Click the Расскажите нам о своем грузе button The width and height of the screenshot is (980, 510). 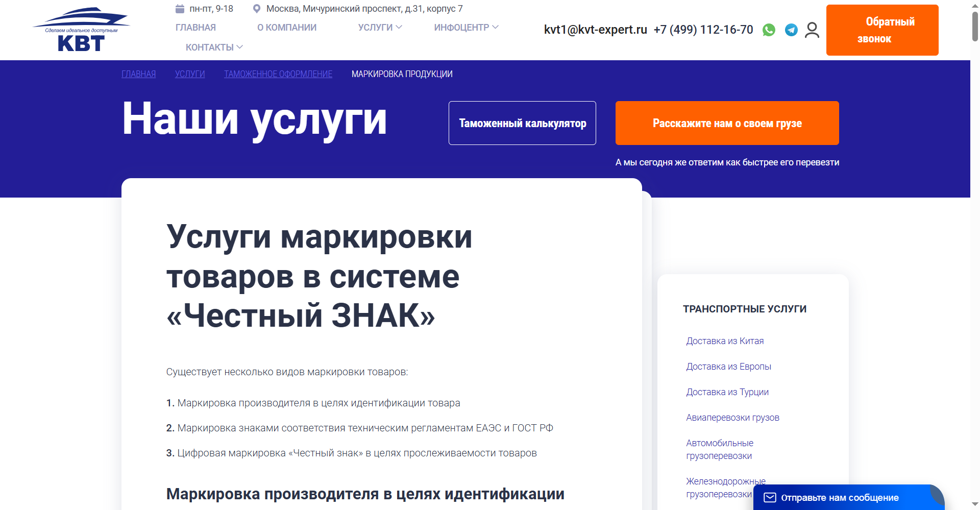727,123
